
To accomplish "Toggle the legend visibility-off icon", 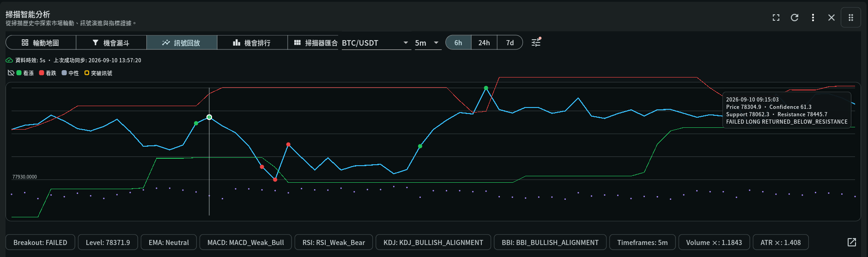I will 11,73.
